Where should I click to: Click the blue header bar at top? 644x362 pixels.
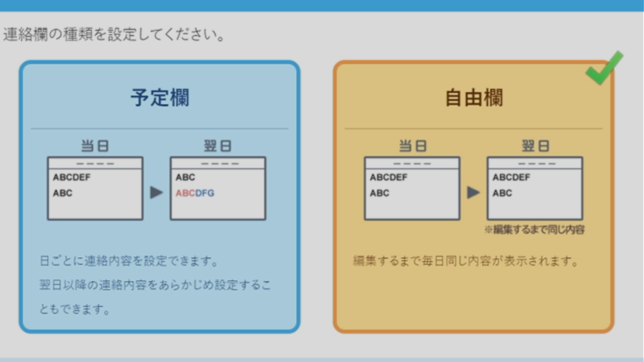point(322,5)
